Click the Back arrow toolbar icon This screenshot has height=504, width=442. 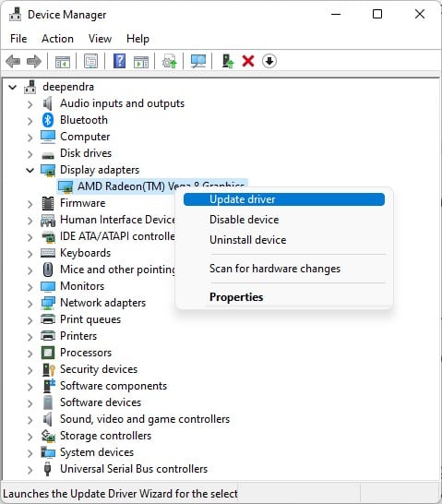[x=13, y=61]
